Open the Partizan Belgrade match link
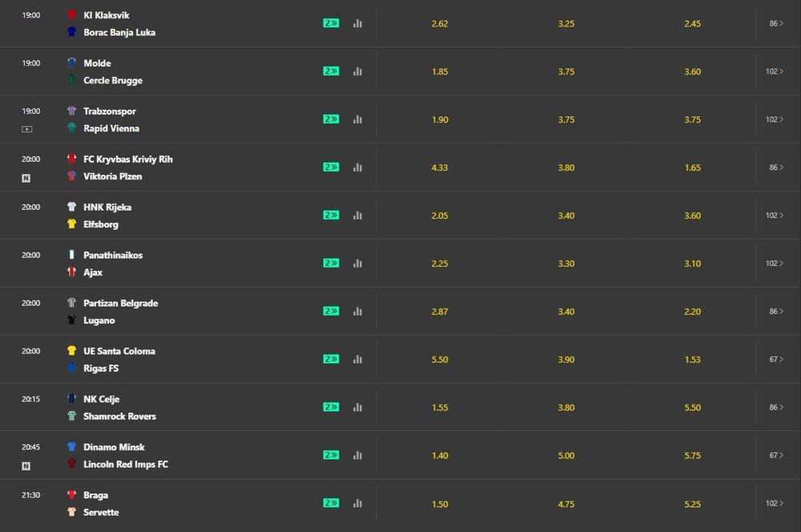The width and height of the screenshot is (801, 532). pyautogui.click(x=121, y=303)
